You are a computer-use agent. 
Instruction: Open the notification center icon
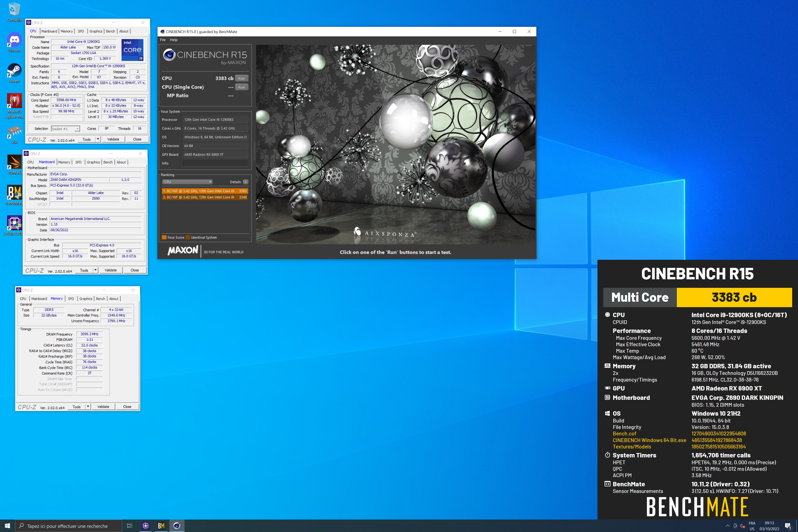788,526
